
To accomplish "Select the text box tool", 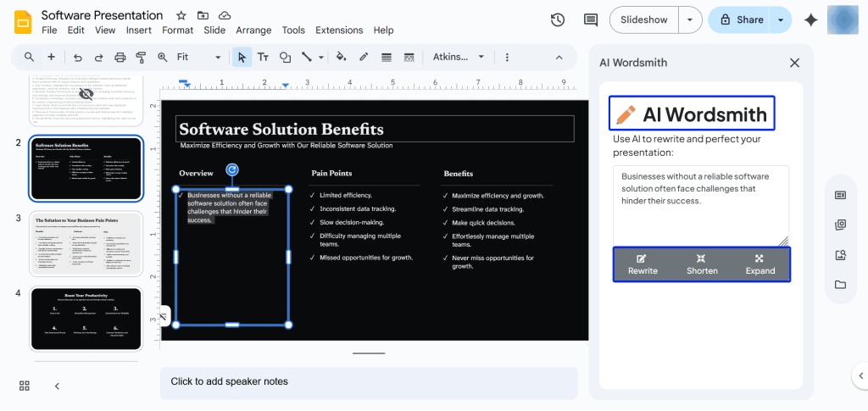I will (263, 57).
